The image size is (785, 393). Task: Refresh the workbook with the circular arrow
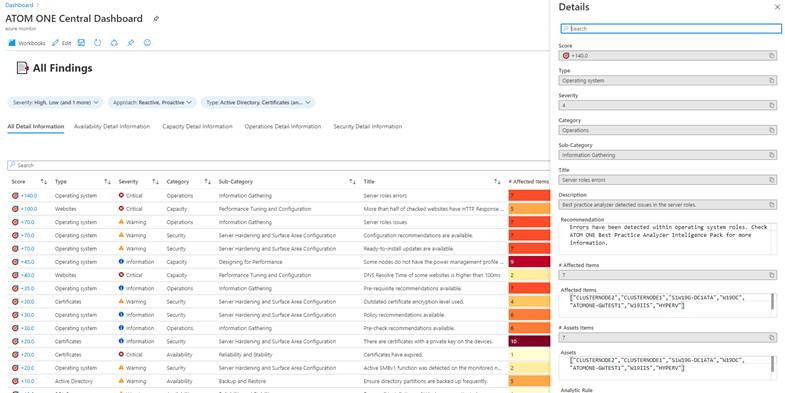point(98,43)
